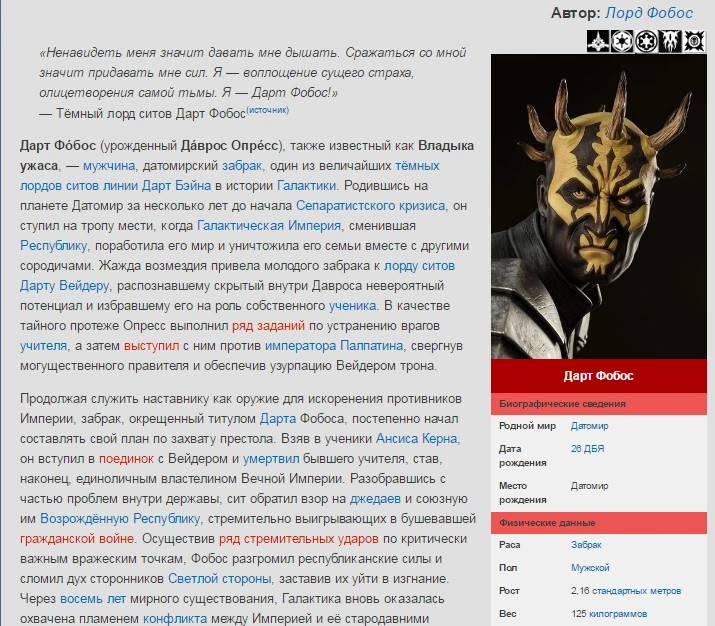Click the Родной мир label
The width and height of the screenshot is (715, 626).
coord(527,426)
